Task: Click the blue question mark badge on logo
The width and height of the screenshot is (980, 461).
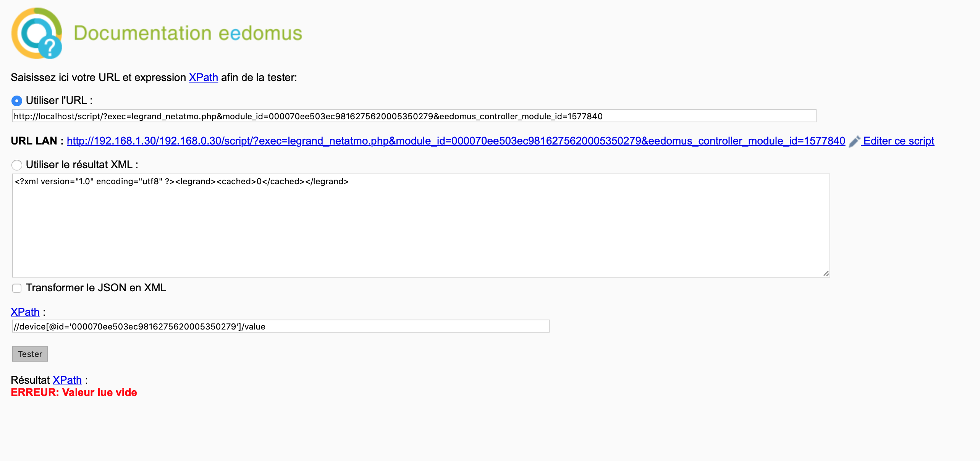Action: [x=50, y=47]
